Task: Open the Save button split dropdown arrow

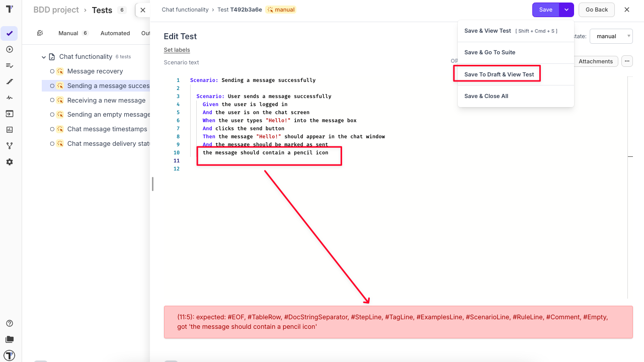Action: tap(566, 10)
